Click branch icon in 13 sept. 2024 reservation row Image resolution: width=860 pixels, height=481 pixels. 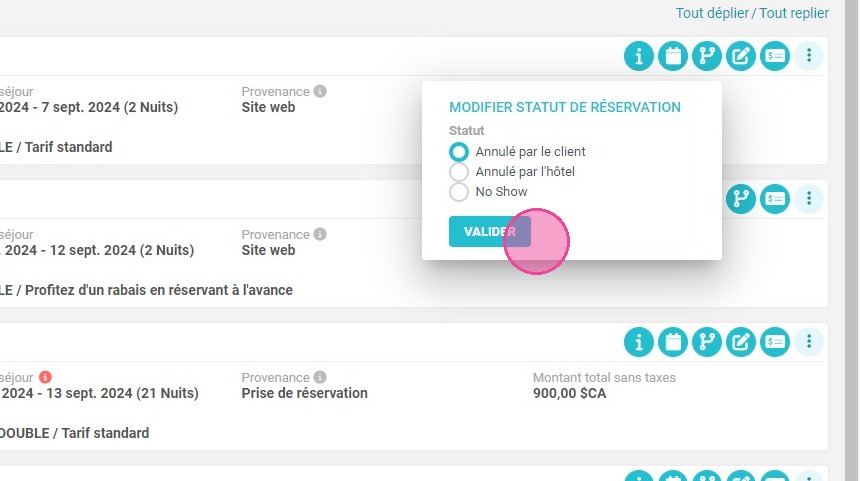pos(706,342)
